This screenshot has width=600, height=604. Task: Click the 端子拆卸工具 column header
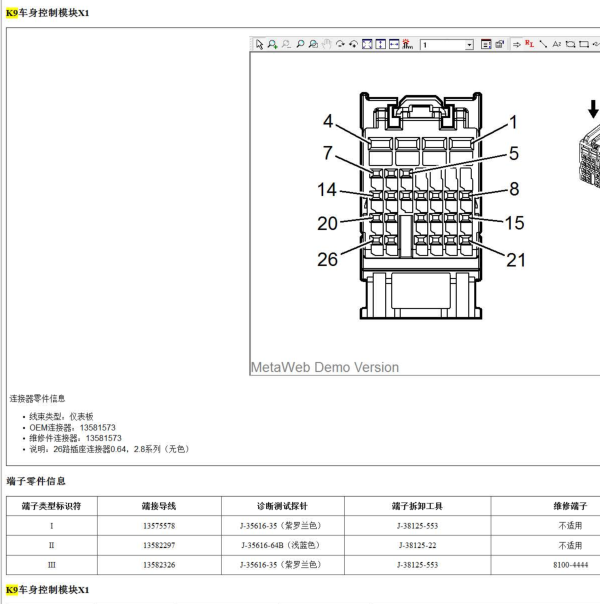click(417, 506)
